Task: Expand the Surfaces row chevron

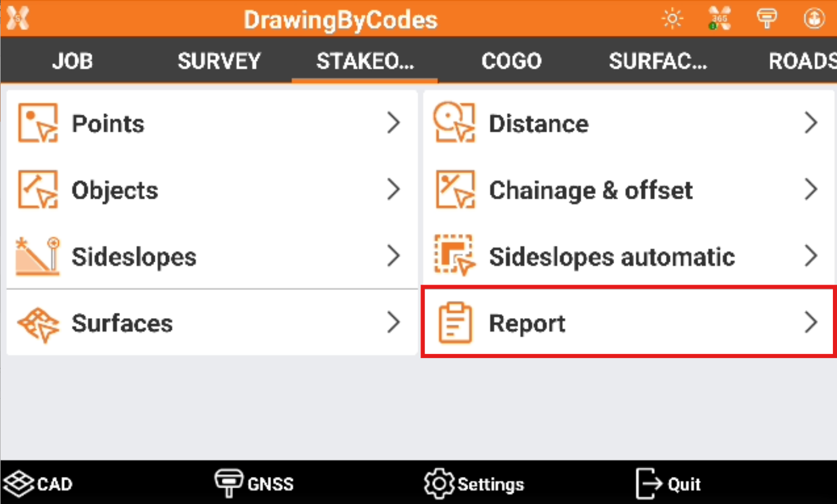Action: point(394,323)
